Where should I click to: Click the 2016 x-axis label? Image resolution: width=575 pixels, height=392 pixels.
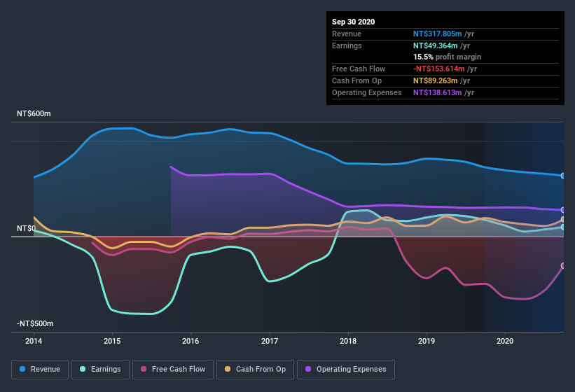point(190,341)
